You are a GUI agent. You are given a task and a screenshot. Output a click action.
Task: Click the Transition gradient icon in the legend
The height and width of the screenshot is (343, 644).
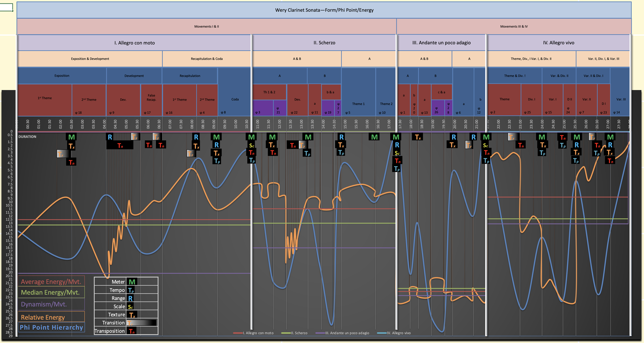coord(141,323)
